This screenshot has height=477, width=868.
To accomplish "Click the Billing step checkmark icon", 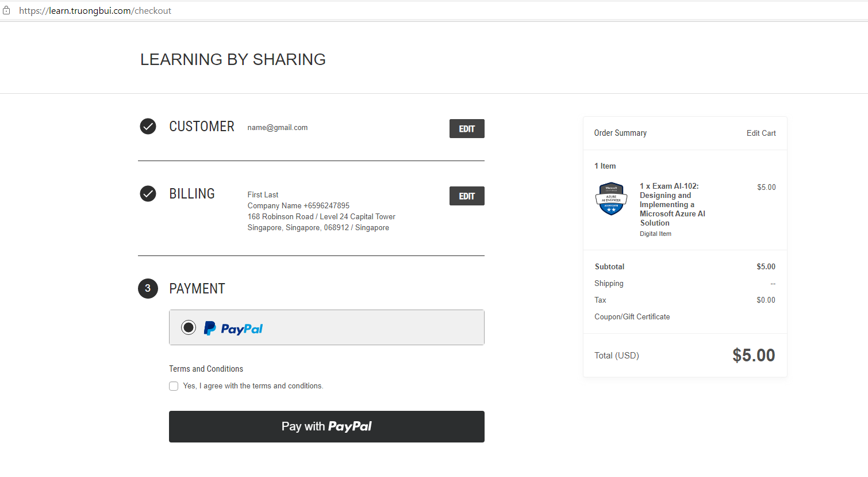I will coord(148,193).
